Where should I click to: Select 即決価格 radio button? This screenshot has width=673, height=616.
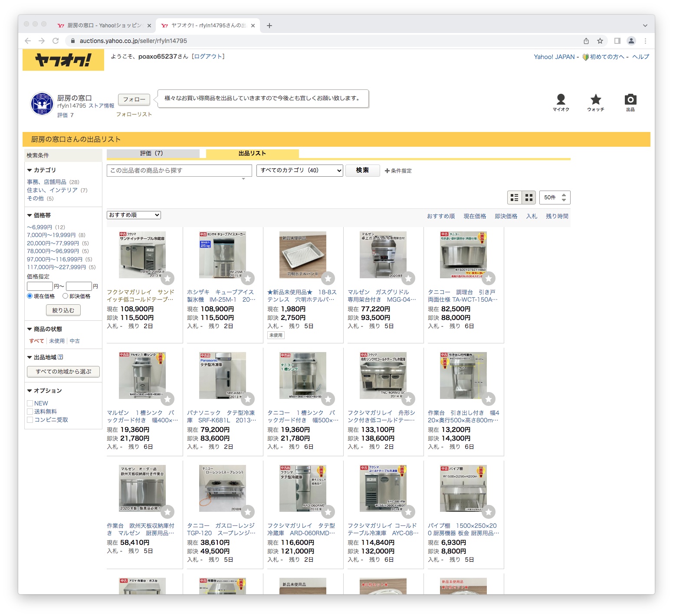click(65, 296)
